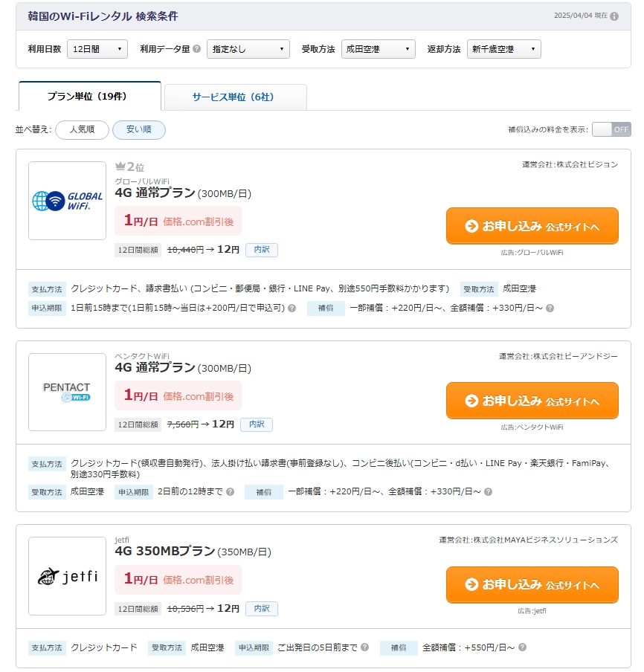
Task: Sort results by 安い順
Action: (x=139, y=129)
